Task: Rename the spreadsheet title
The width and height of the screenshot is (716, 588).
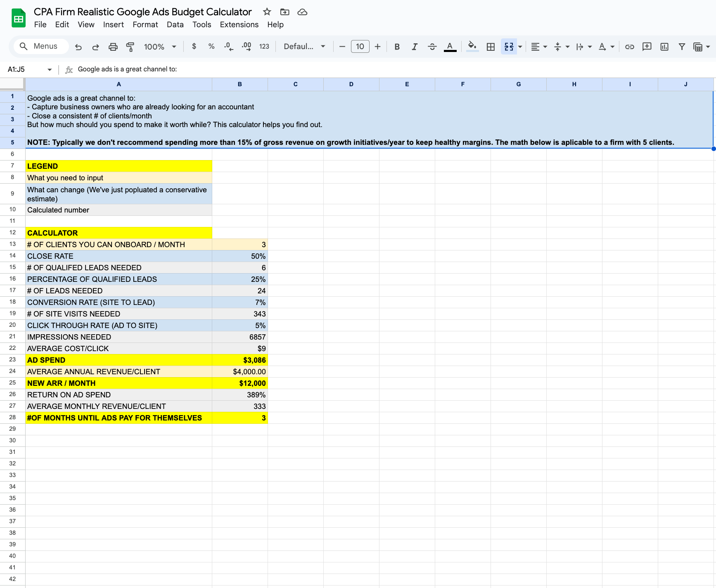Action: [142, 12]
